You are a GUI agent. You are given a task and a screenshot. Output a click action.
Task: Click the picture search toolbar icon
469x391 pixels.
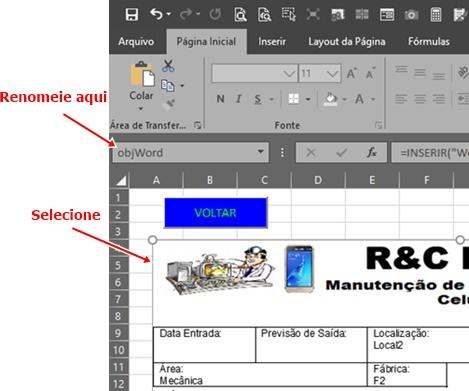pyautogui.click(x=337, y=15)
